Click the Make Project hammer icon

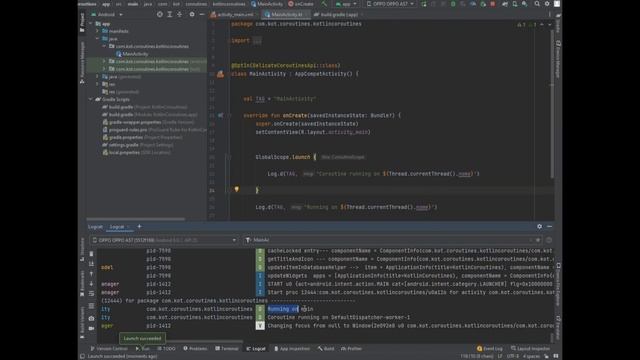[x=324, y=4]
